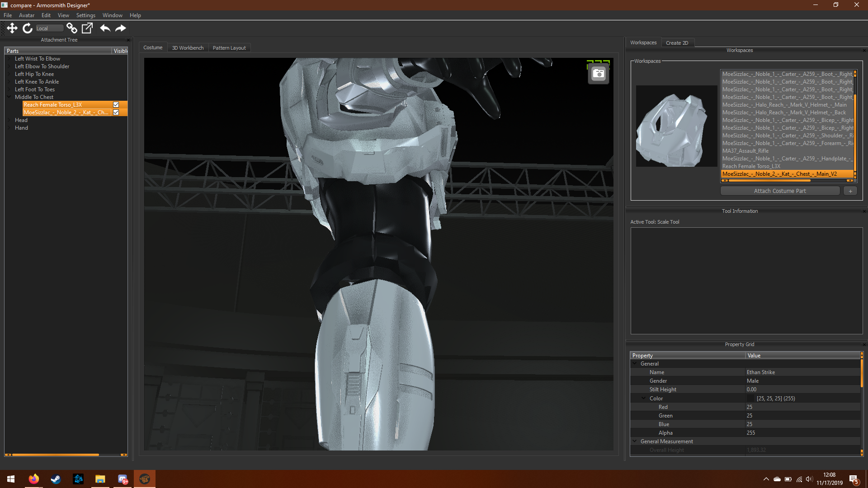Click the Wi-Fi network tray icon
The width and height of the screenshot is (868, 488).
pos(799,479)
